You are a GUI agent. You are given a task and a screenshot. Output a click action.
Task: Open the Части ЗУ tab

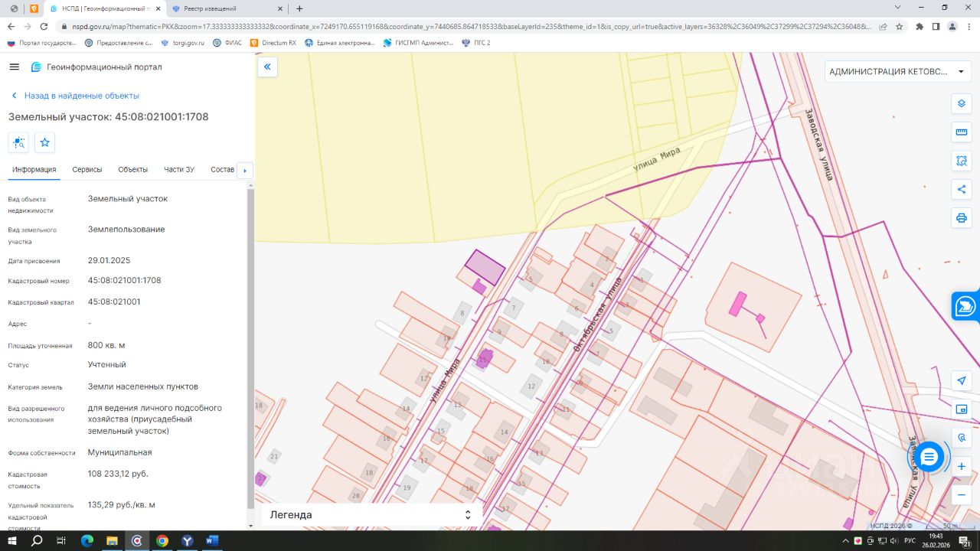tap(179, 169)
